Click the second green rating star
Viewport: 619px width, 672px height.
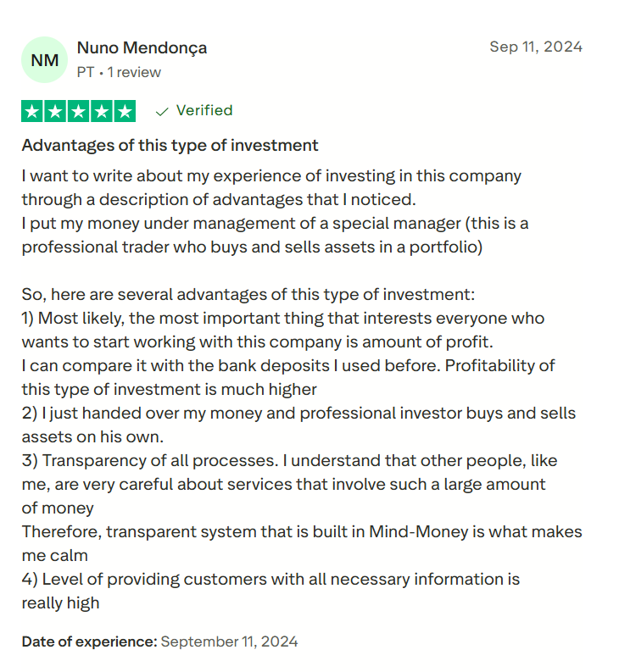55,111
